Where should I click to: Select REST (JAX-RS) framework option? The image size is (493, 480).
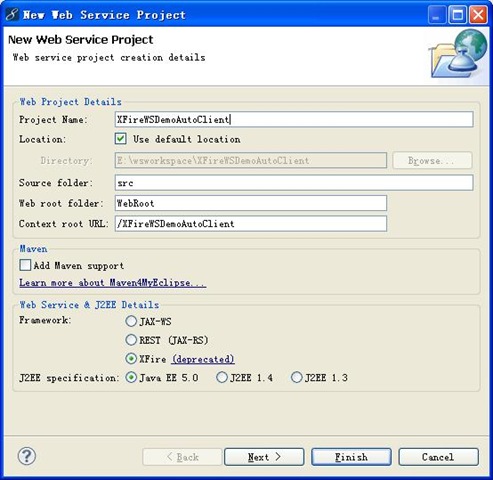(x=131, y=340)
